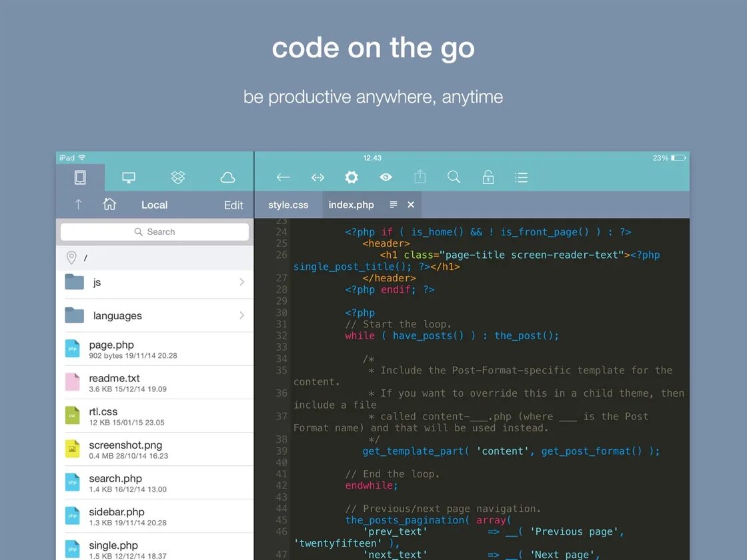Click line number 32 in gutter
The width and height of the screenshot is (747, 560).
click(x=281, y=336)
